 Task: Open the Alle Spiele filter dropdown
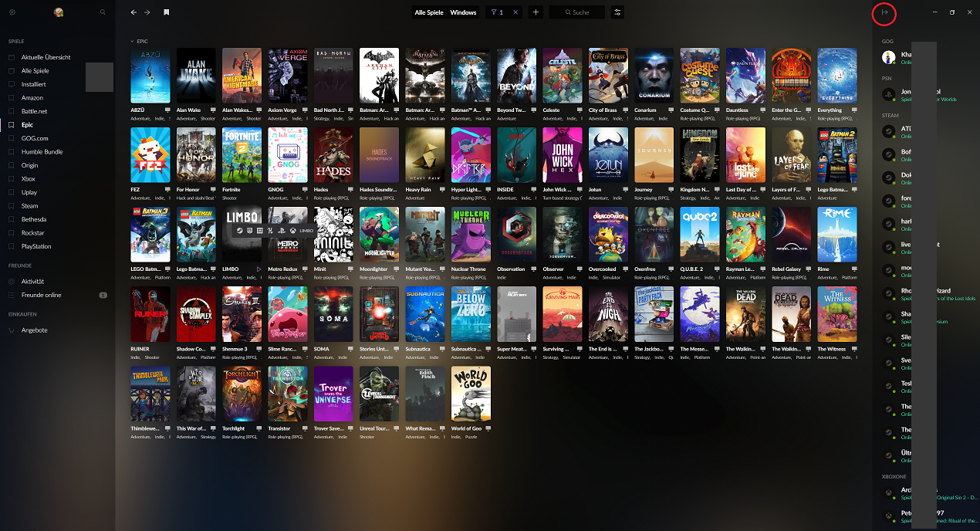(x=429, y=12)
